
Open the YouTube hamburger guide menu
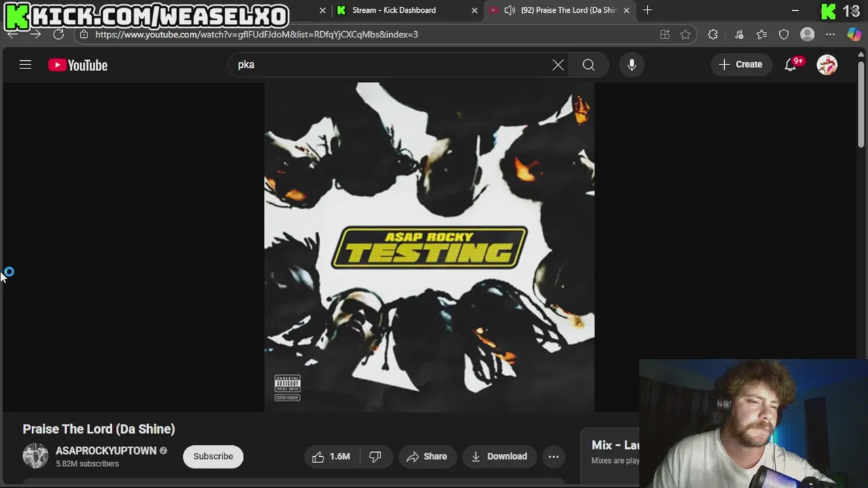[x=25, y=65]
